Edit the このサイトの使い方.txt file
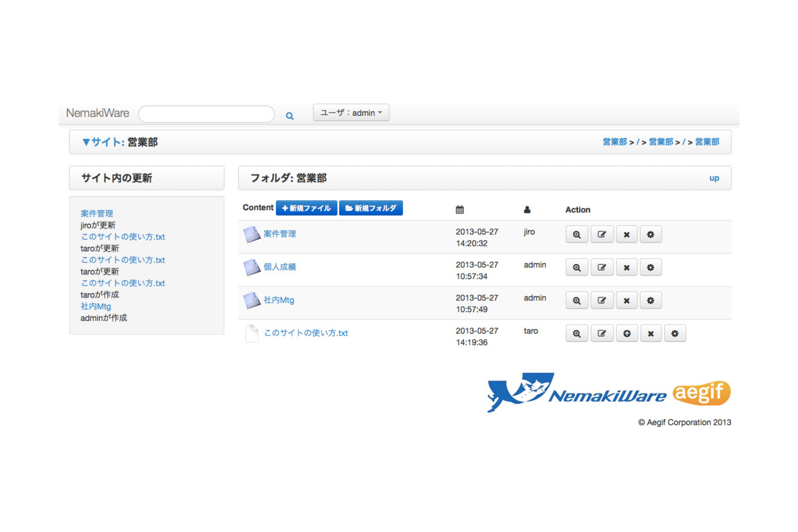The image size is (798, 532). 602,333
